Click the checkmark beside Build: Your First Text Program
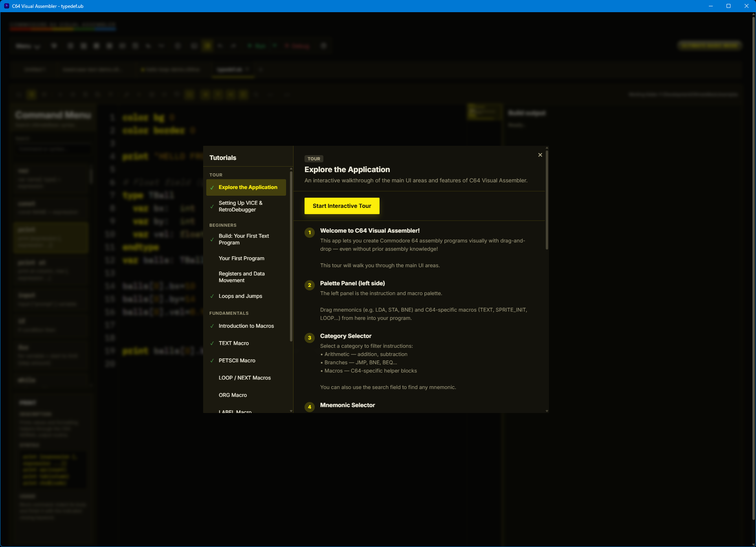The height and width of the screenshot is (547, 756). point(212,239)
